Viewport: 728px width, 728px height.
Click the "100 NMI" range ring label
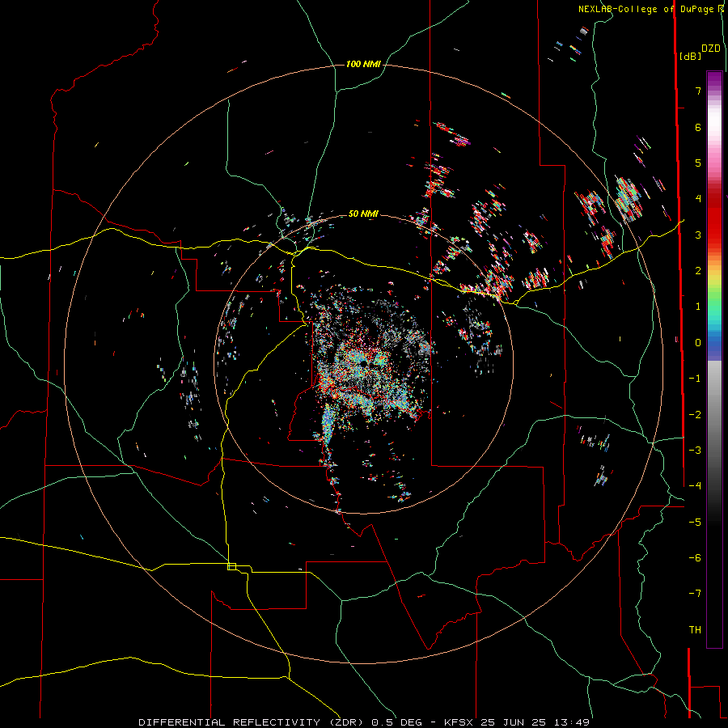[x=363, y=64]
